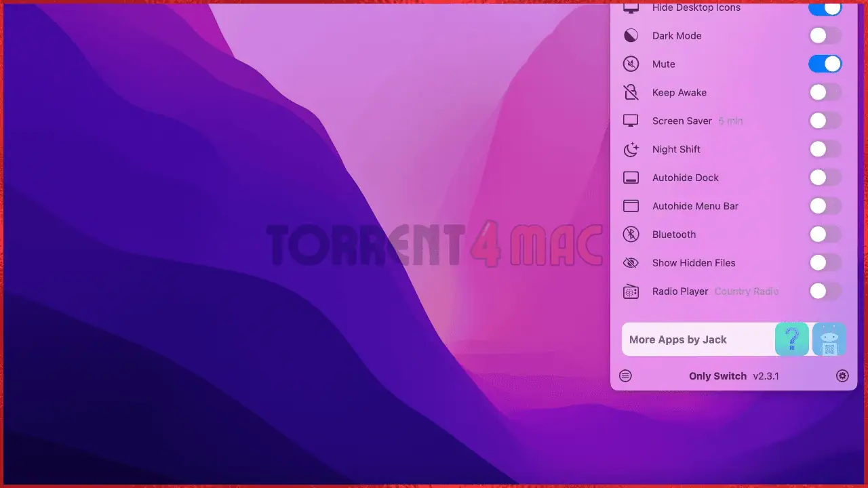Click the Bluetooth symbol icon
The image size is (868, 488).
pos(631,234)
